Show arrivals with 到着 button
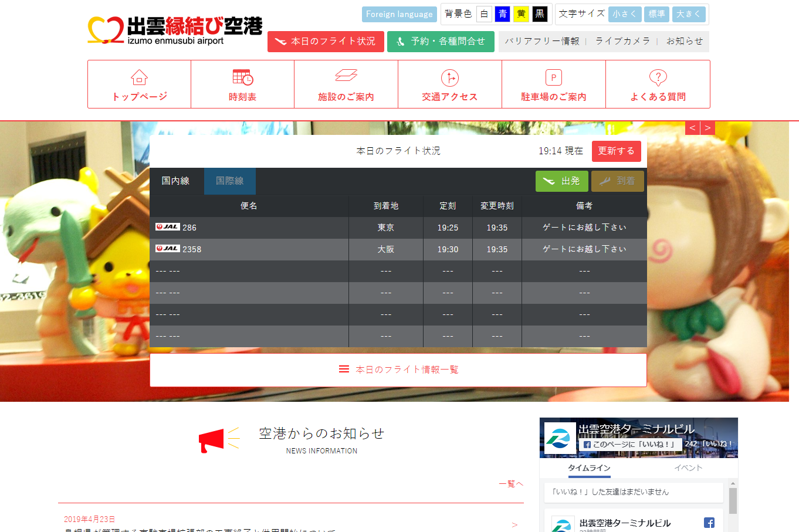Image resolution: width=799 pixels, height=532 pixels. pyautogui.click(x=618, y=181)
